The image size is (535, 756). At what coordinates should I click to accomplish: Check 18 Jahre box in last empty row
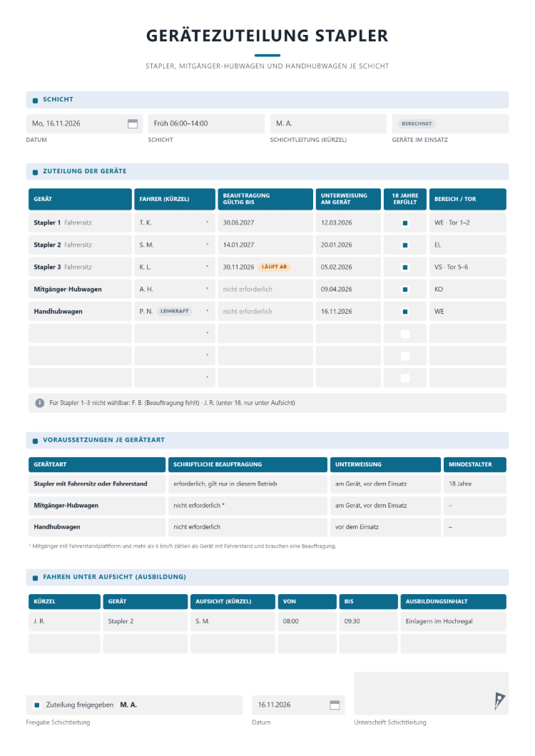point(405,378)
